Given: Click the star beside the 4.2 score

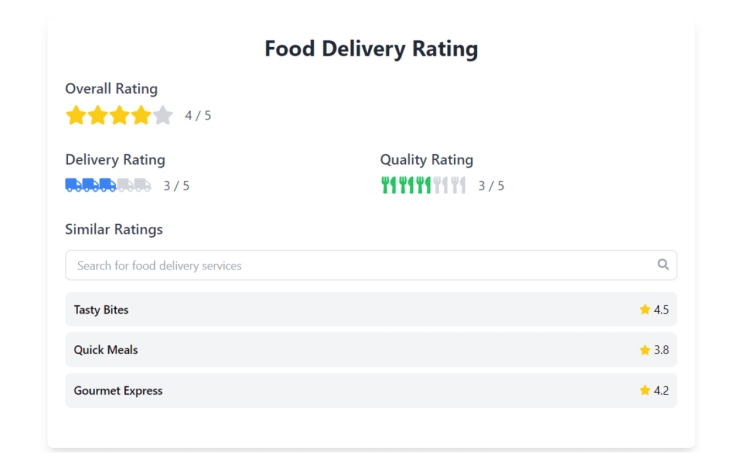Looking at the screenshot, I should [645, 390].
